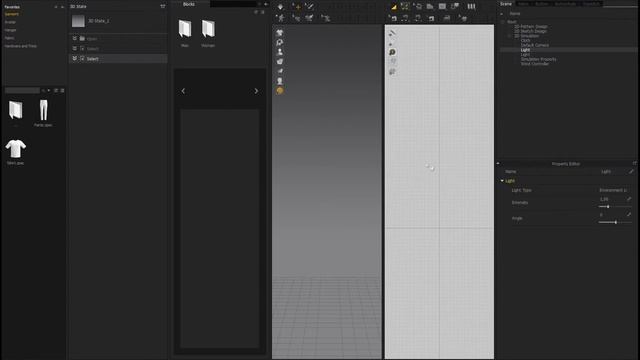Switch to the second tab beside Scene
Screen dimensions: 640x360
coord(523,4)
